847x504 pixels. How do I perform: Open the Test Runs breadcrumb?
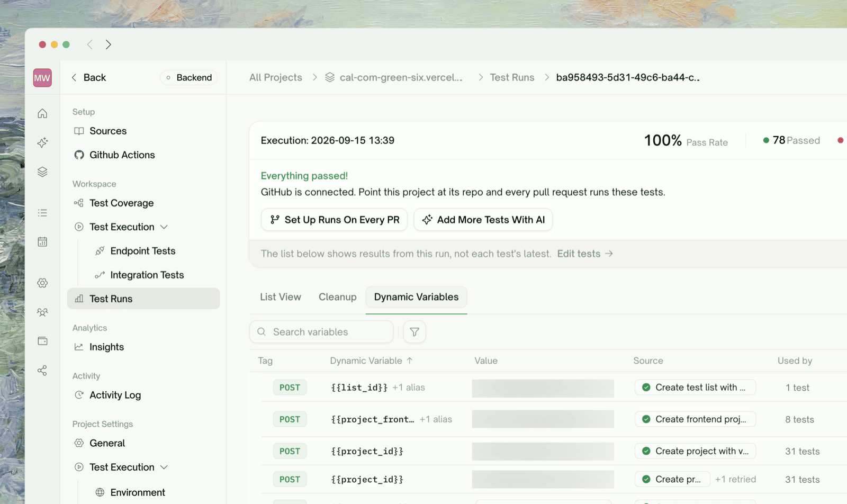512,77
